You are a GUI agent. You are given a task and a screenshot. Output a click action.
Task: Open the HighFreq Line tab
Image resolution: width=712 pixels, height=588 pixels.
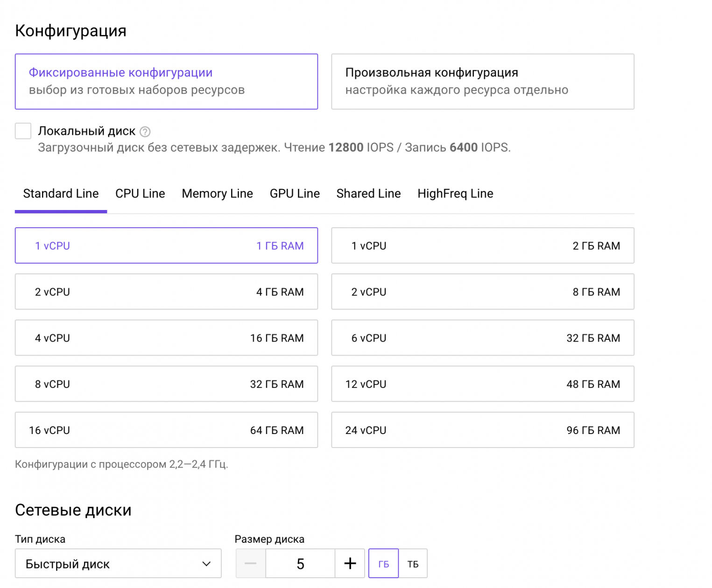tap(455, 194)
